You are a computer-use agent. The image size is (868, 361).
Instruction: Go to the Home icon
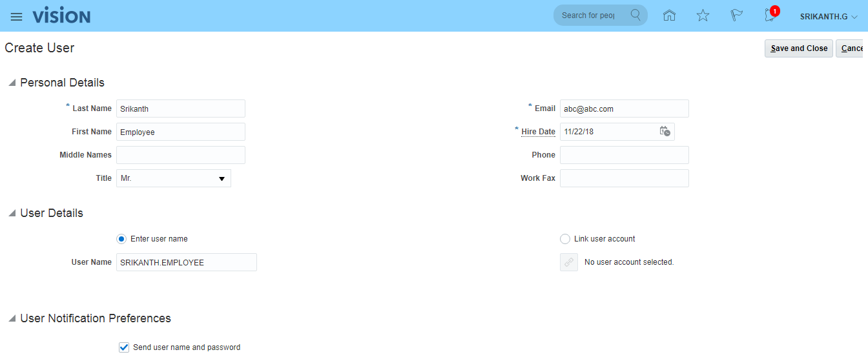point(670,15)
